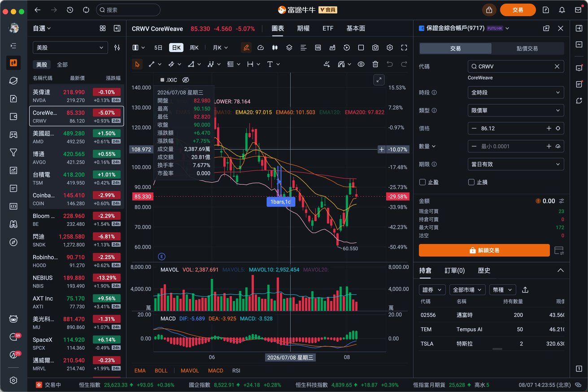The height and width of the screenshot is (392, 588).
Task: Click the undo arrow in drawing toolbar
Action: pos(390,64)
